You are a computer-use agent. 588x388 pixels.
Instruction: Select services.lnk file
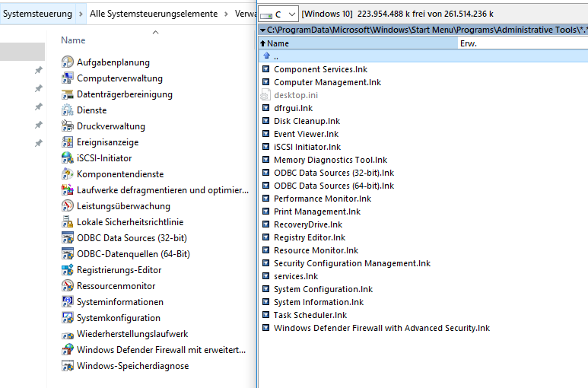click(296, 276)
